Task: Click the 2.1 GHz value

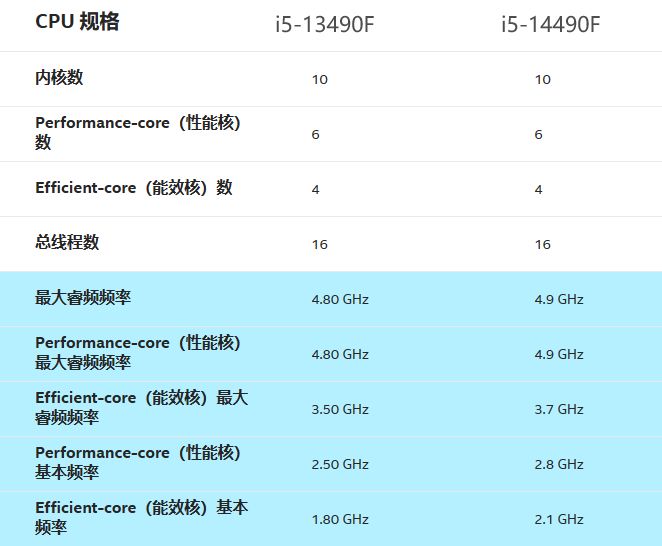Action: click(559, 519)
